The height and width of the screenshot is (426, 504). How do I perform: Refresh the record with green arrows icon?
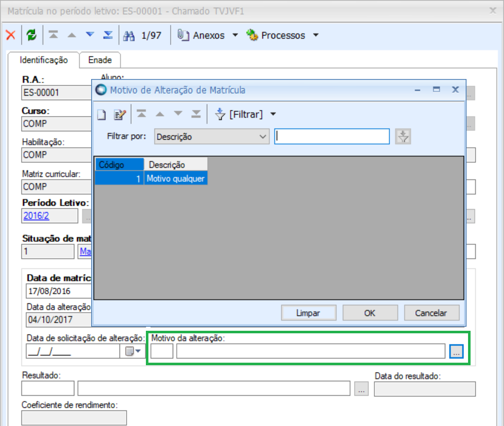click(x=31, y=35)
